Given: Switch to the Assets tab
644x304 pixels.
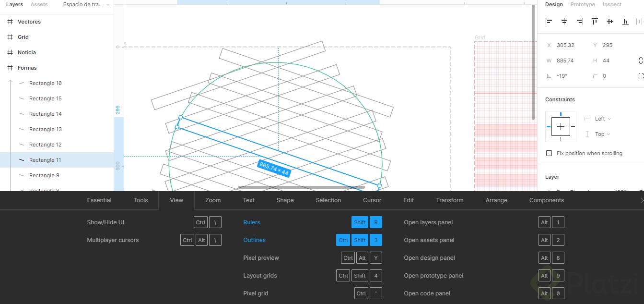Looking at the screenshot, I should pyautogui.click(x=39, y=4).
